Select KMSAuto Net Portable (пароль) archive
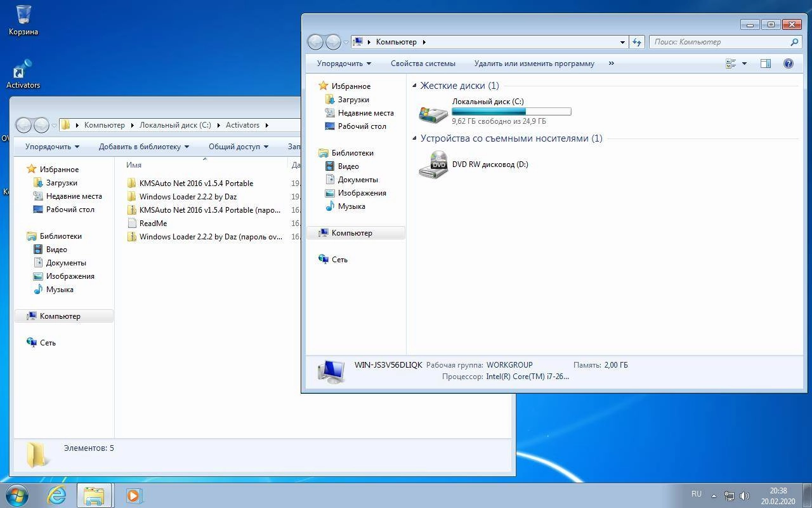812x508 pixels. coord(205,210)
